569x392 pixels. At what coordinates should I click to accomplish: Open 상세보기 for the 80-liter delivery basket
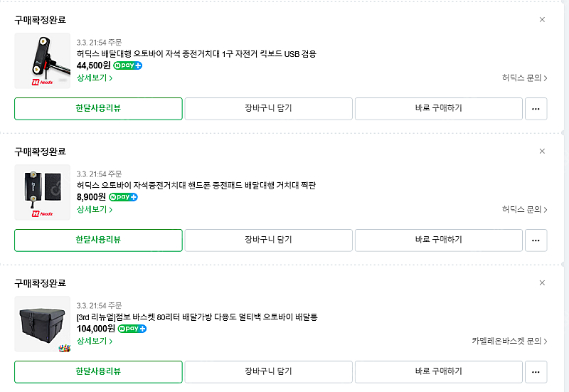point(95,341)
